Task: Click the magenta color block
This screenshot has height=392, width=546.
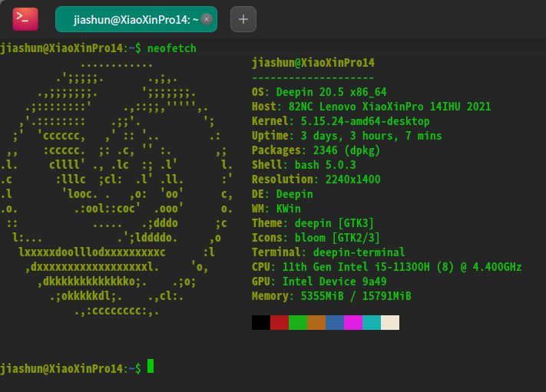Action: pyautogui.click(x=353, y=322)
